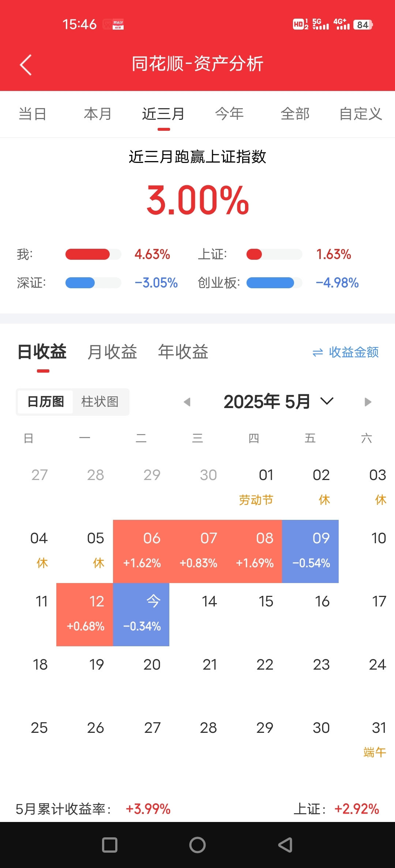Go to next month arrow

368,402
